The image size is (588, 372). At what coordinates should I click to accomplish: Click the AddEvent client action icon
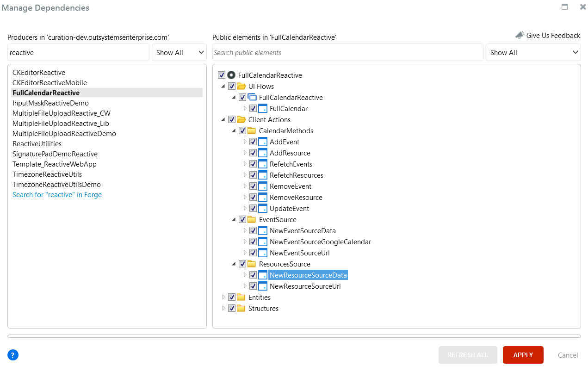(x=262, y=142)
